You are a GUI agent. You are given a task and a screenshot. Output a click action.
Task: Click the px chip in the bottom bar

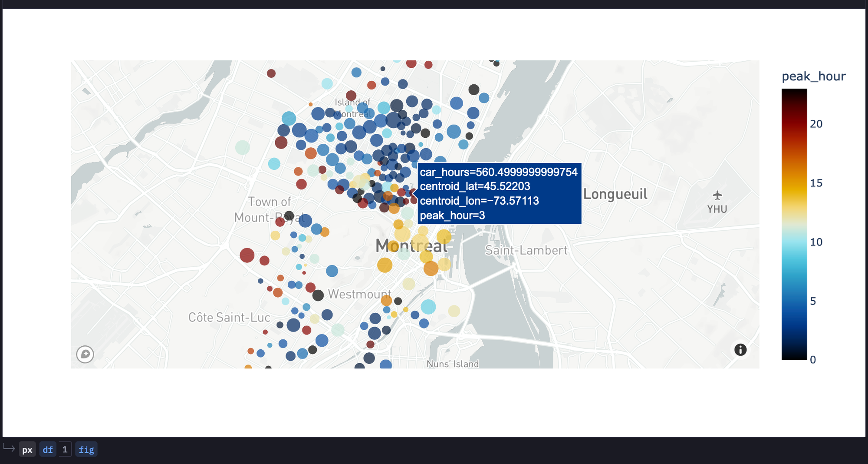tap(27, 449)
